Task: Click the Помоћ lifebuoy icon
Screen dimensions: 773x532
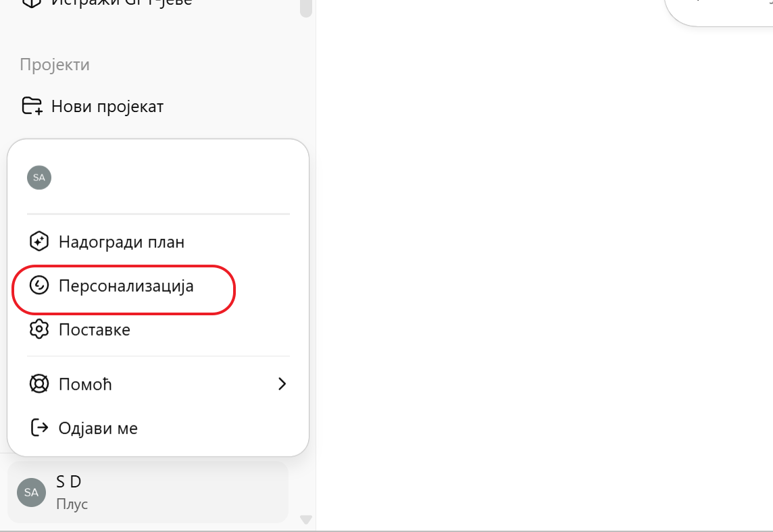Action: coord(39,384)
